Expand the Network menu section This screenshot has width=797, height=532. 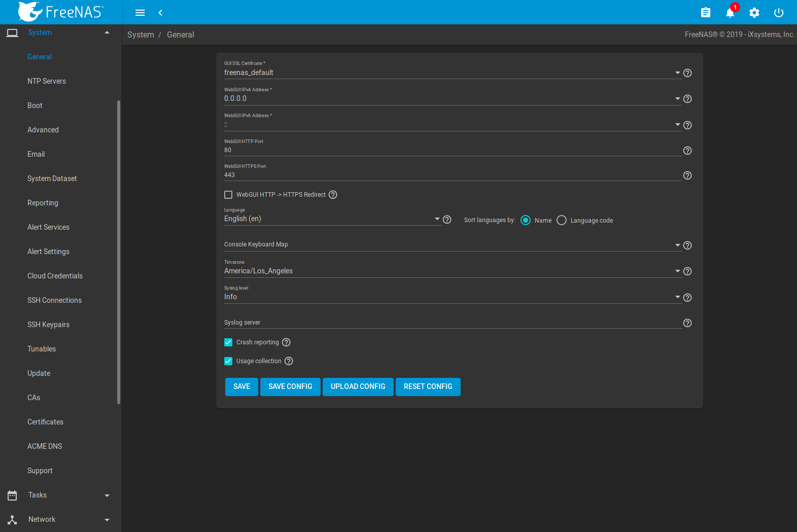(107, 520)
